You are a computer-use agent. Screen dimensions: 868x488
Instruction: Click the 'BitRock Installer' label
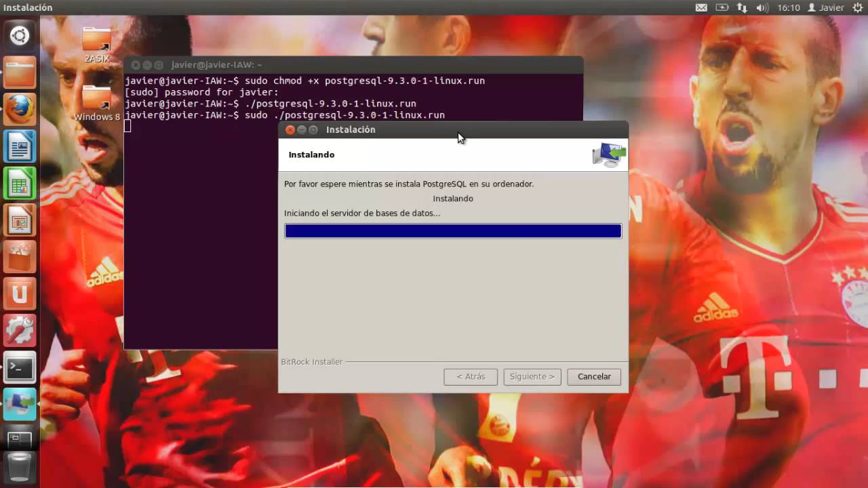[312, 362]
